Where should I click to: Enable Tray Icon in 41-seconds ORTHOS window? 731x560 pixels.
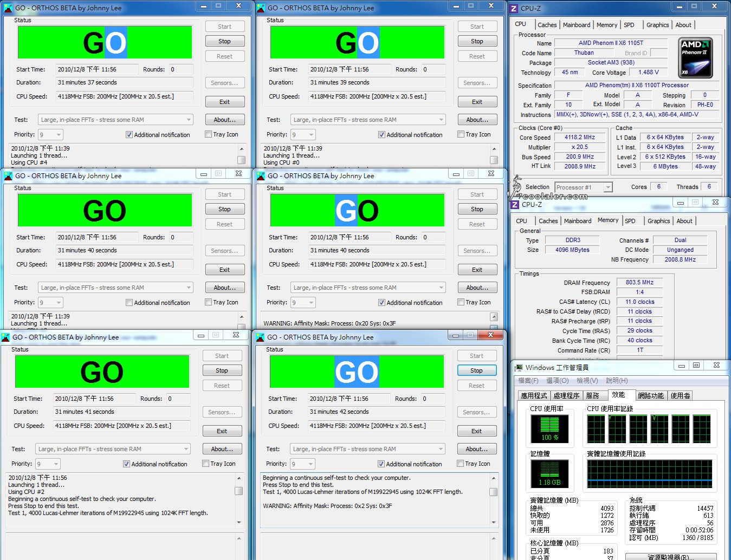pos(205,464)
